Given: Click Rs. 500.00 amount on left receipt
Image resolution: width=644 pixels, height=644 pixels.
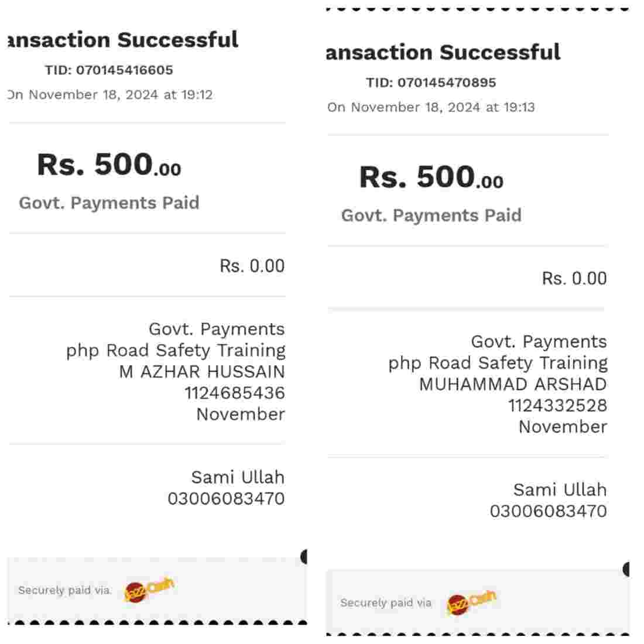Looking at the screenshot, I should [109, 165].
